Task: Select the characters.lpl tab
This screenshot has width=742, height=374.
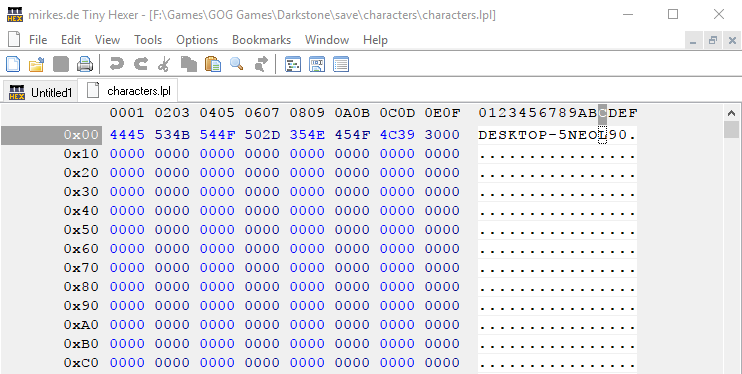Action: pos(128,90)
